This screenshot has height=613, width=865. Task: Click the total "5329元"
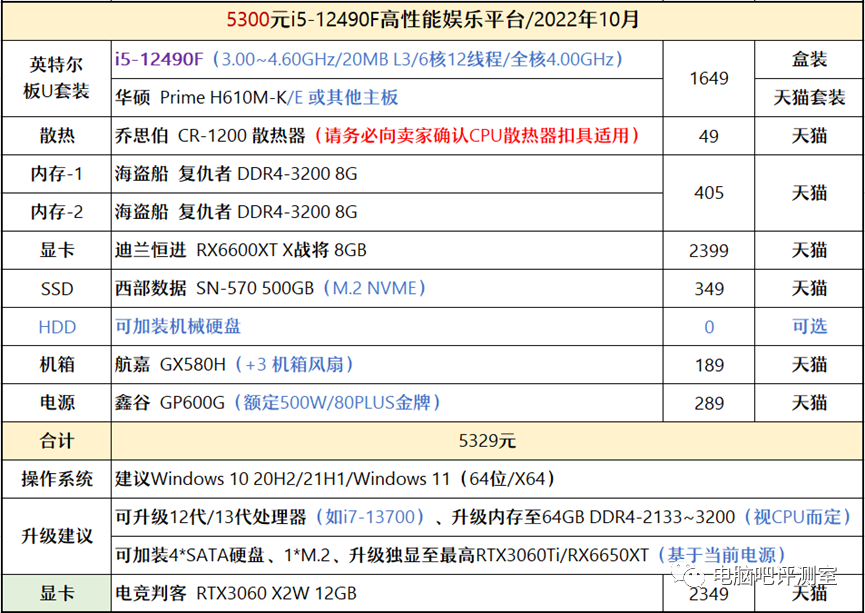click(488, 441)
